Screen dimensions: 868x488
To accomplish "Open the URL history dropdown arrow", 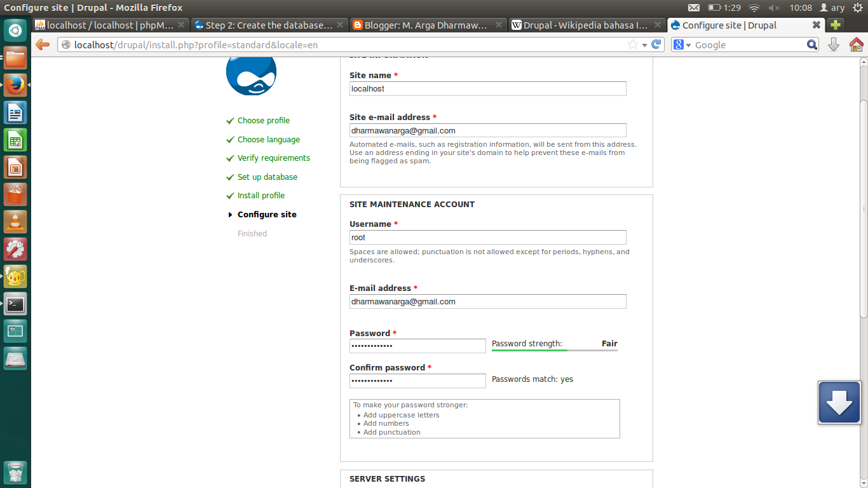I will 644,44.
